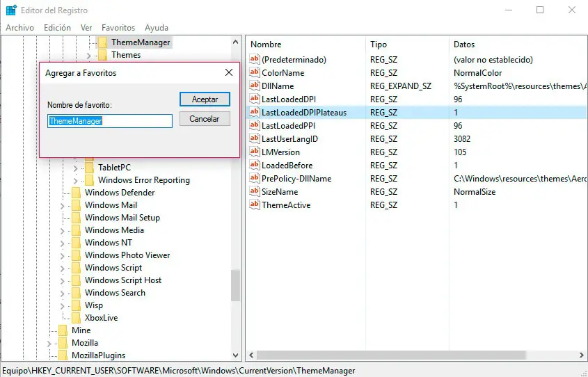Click the string icon of LMVersion value
This screenshot has height=377, width=588.
coord(255,152)
